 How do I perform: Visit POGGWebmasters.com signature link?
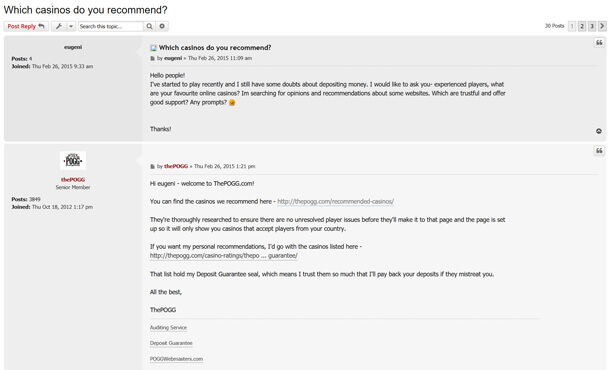[x=176, y=359]
